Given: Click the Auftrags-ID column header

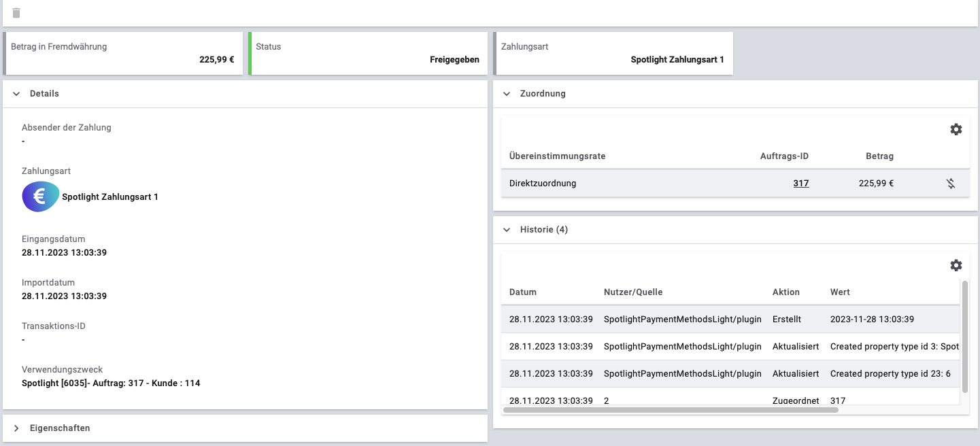Looking at the screenshot, I should [x=784, y=156].
